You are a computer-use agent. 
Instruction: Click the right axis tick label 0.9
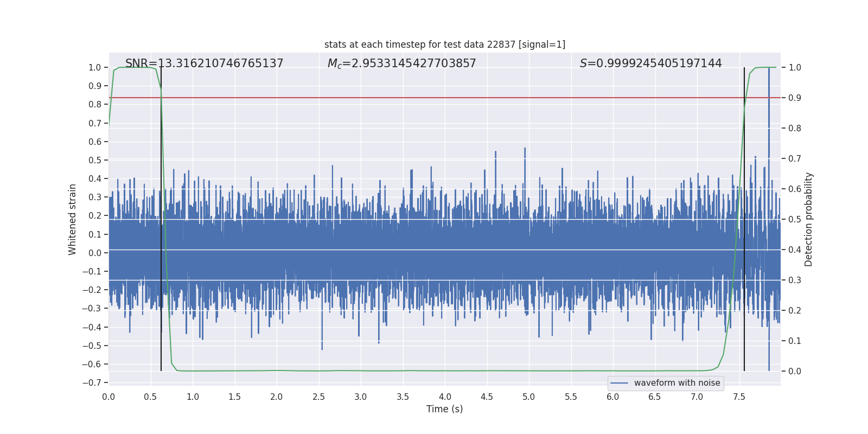795,98
